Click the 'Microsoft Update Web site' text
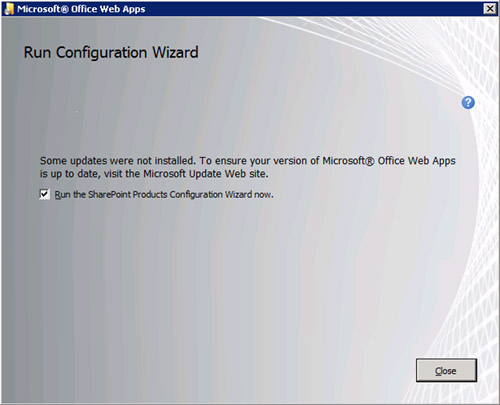Image resolution: width=500 pixels, height=405 pixels. coord(206,174)
